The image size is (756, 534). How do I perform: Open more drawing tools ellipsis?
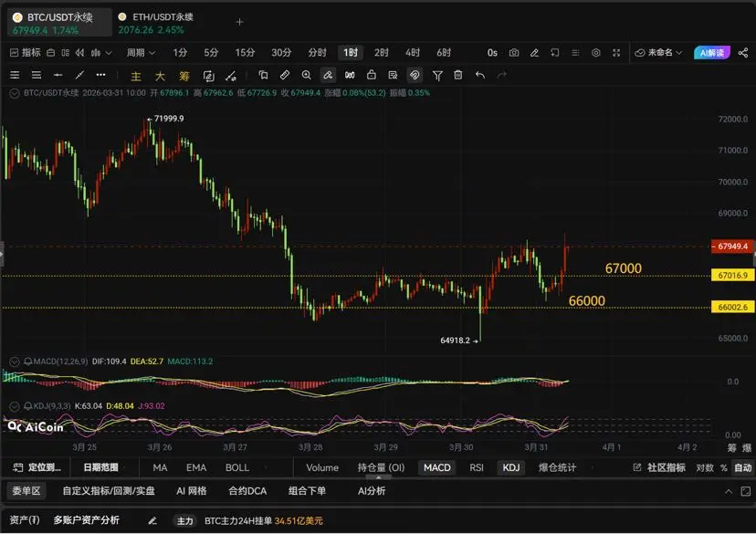[x=100, y=75]
